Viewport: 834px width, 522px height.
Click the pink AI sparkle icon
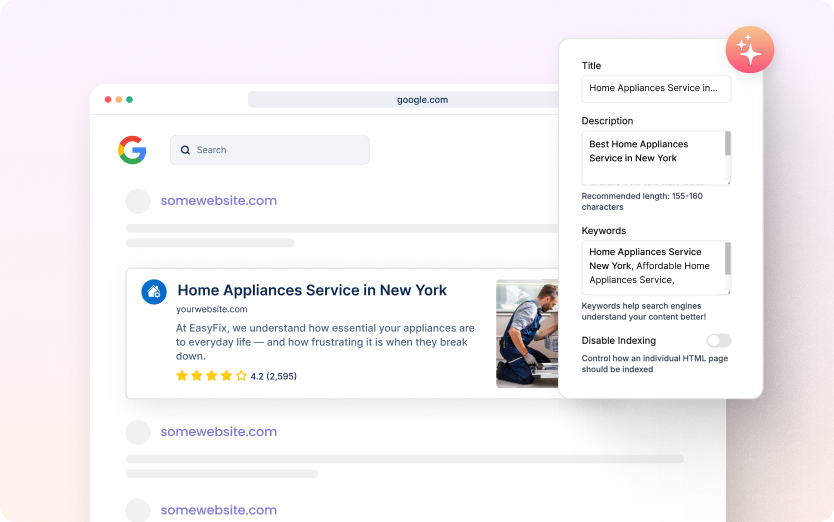tap(749, 50)
